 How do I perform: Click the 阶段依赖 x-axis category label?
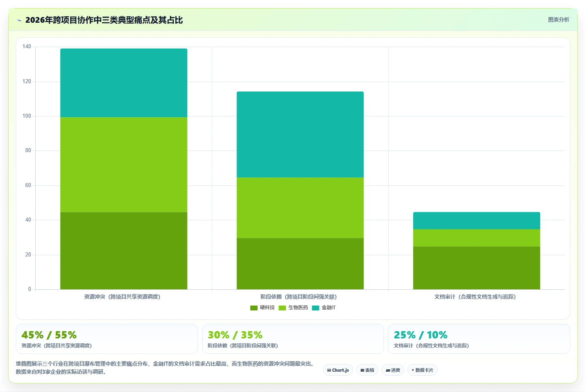pyautogui.click(x=299, y=297)
